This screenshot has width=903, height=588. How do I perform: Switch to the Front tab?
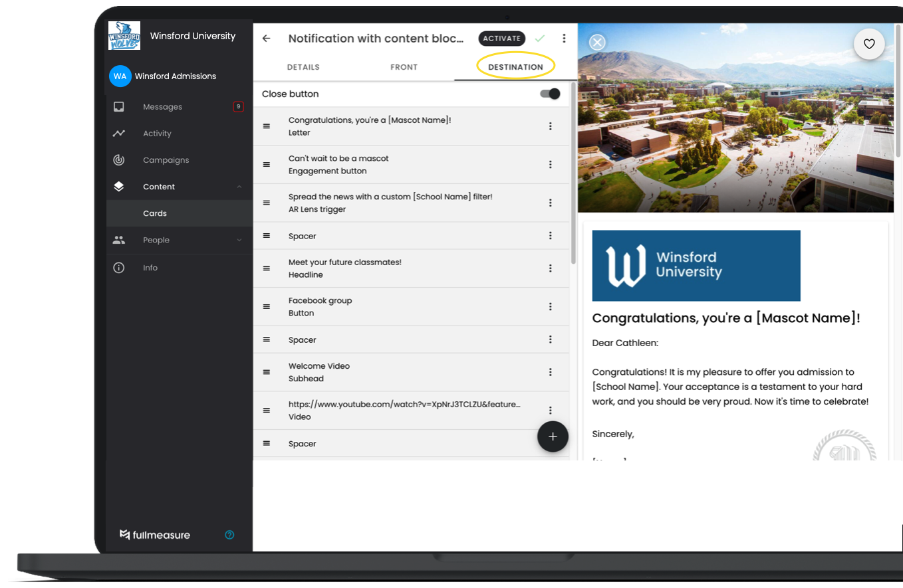click(404, 67)
